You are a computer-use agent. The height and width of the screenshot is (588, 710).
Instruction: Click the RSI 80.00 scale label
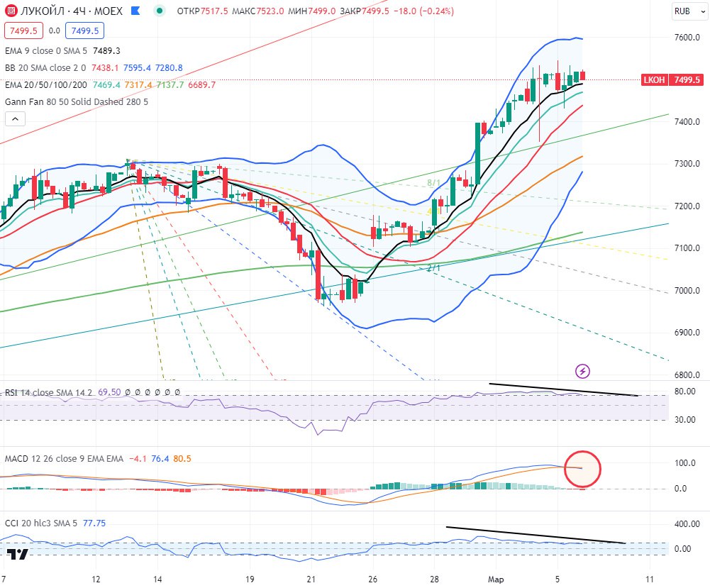(x=684, y=392)
